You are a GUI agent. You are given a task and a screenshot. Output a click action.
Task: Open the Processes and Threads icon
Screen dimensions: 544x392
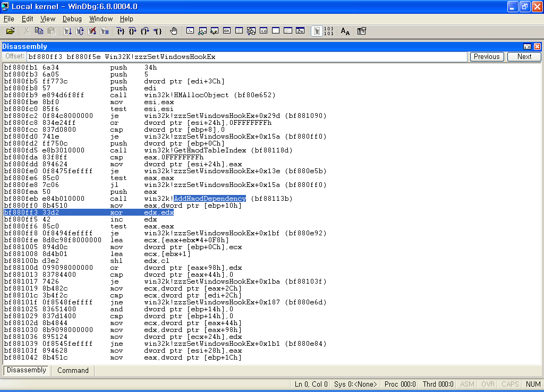288,31
